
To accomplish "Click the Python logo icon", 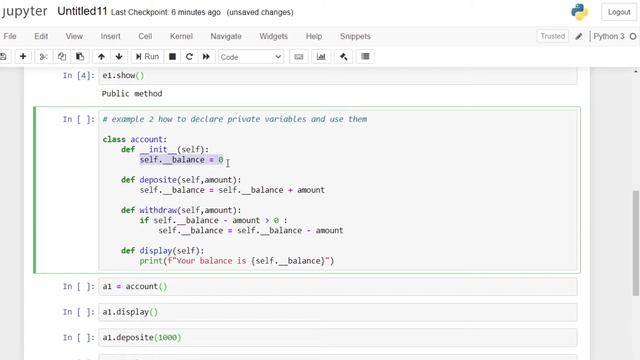I will point(580,12).
